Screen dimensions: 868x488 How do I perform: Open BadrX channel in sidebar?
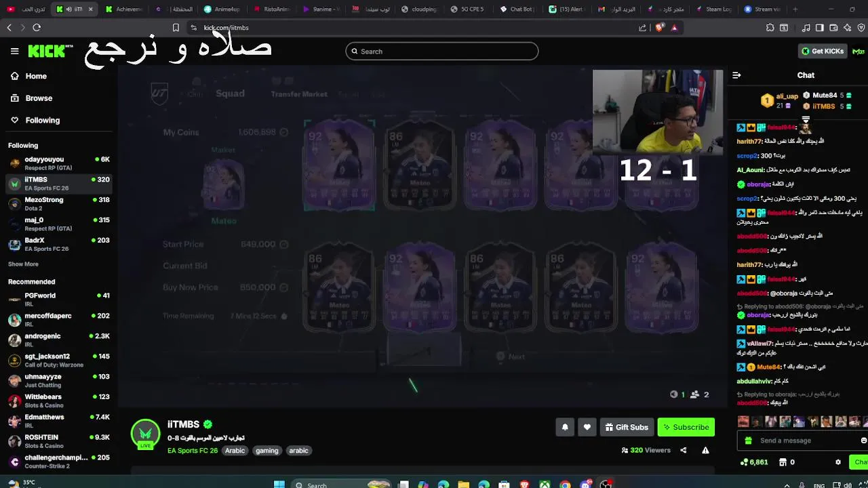tap(58, 244)
